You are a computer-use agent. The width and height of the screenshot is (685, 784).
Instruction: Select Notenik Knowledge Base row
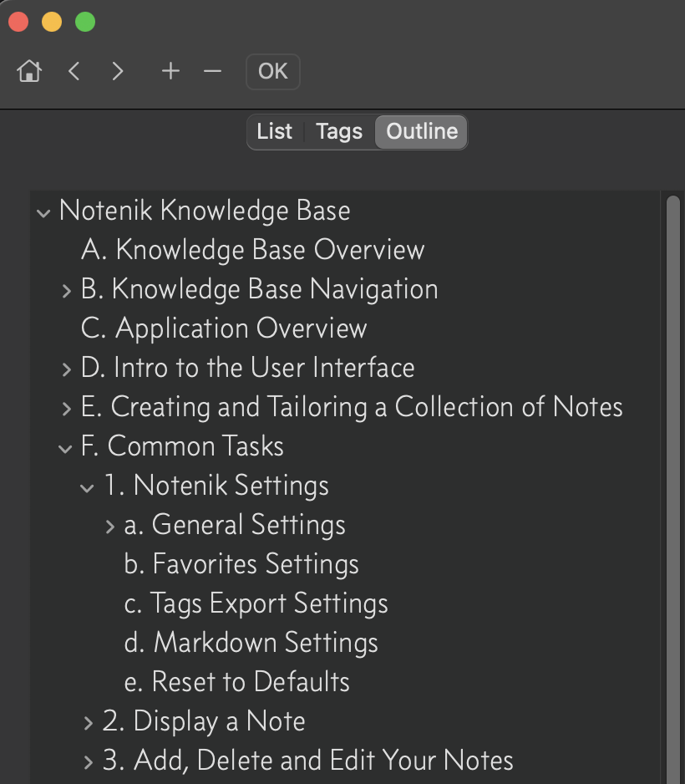click(x=345, y=210)
